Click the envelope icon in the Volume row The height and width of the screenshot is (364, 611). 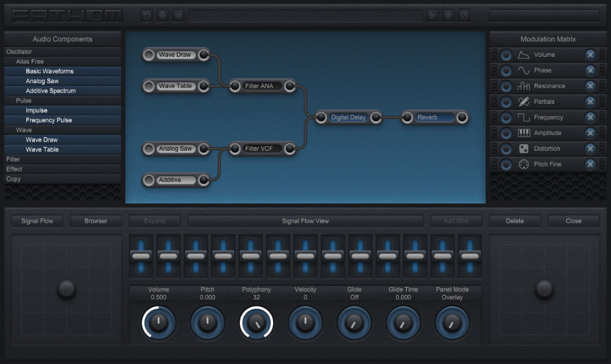click(x=524, y=54)
